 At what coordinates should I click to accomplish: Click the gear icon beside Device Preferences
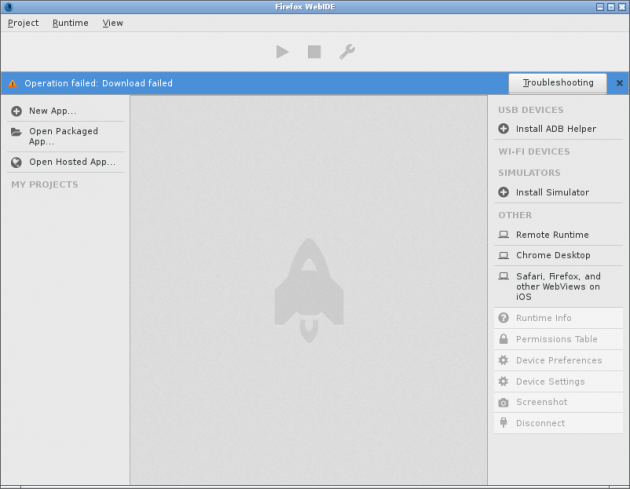click(x=503, y=360)
